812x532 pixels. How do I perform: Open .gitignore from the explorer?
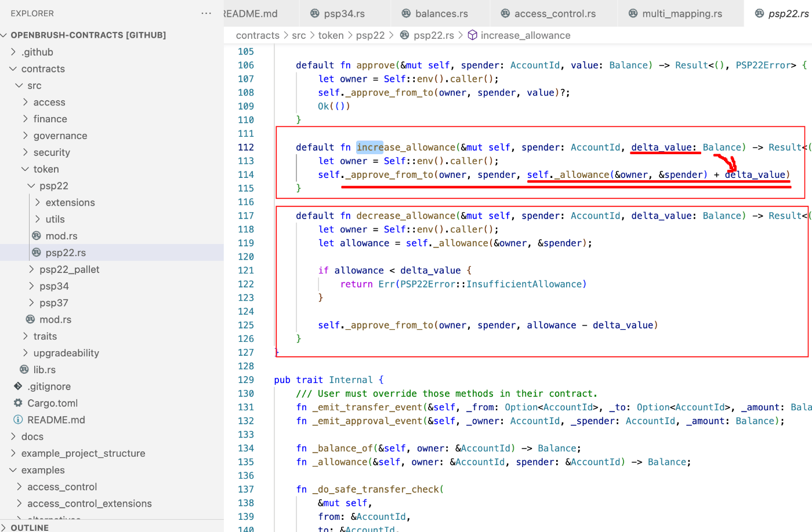click(x=49, y=387)
